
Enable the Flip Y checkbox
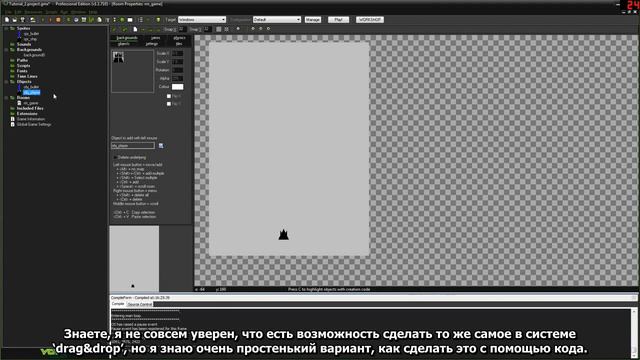169,104
